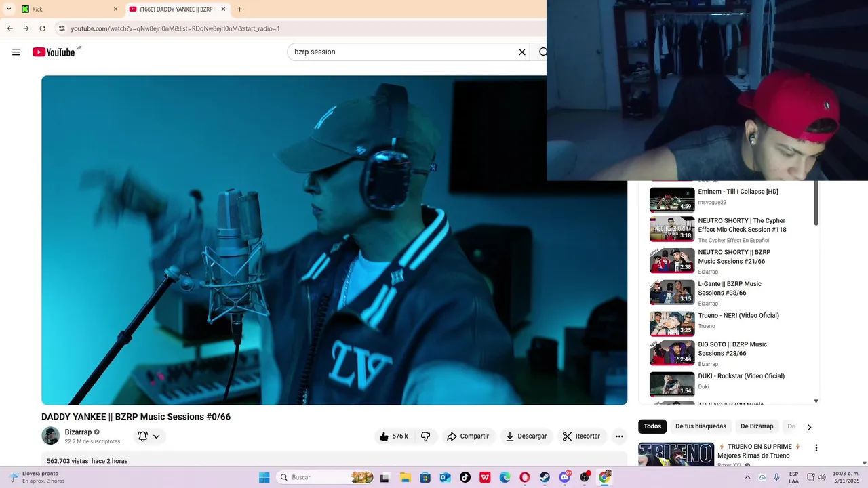Click the search magnifier button
This screenshot has height=488, width=868.
pyautogui.click(x=542, y=52)
